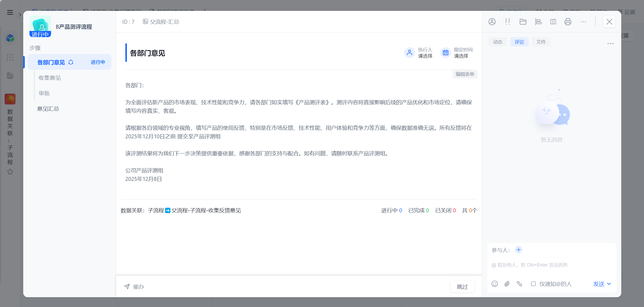Click the 各部门意见 form title
644x307 pixels.
(x=147, y=53)
